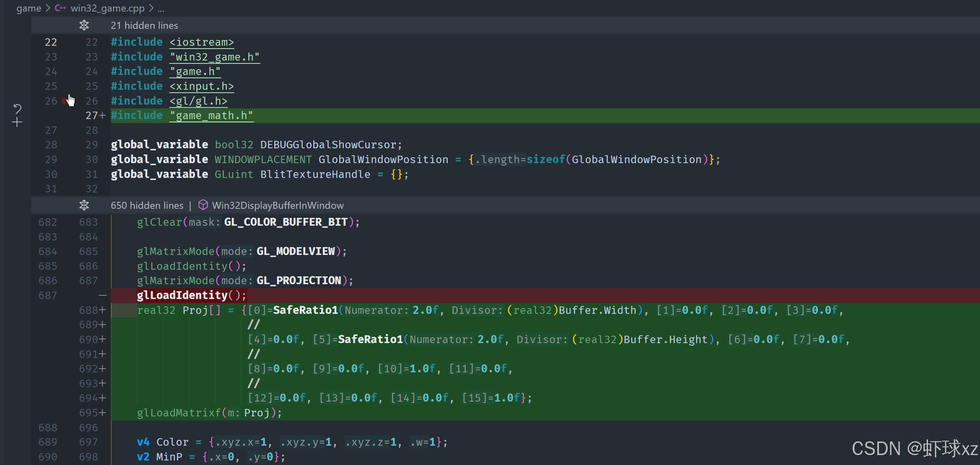Click the C++ file icon in breadcrumb
This screenshot has height=465, width=980.
tap(60, 8)
